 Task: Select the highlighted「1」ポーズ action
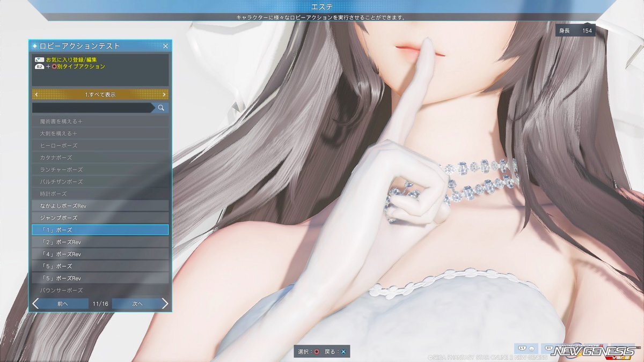click(100, 230)
